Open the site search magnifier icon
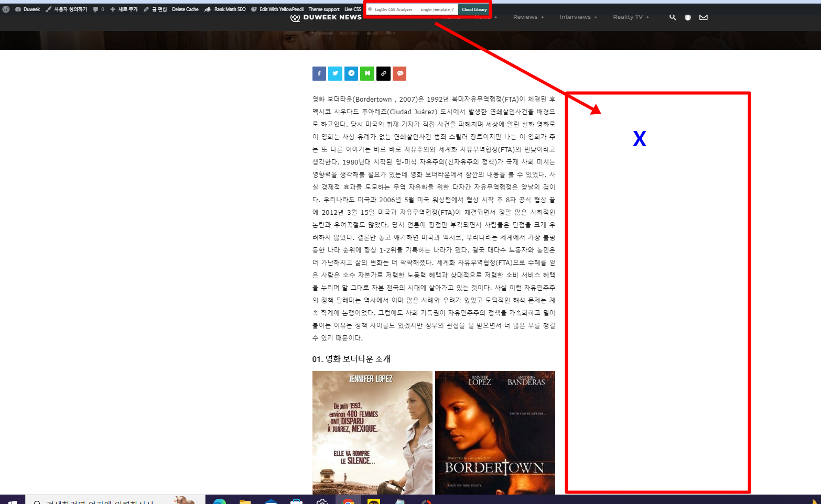The width and height of the screenshot is (821, 504). click(x=673, y=17)
